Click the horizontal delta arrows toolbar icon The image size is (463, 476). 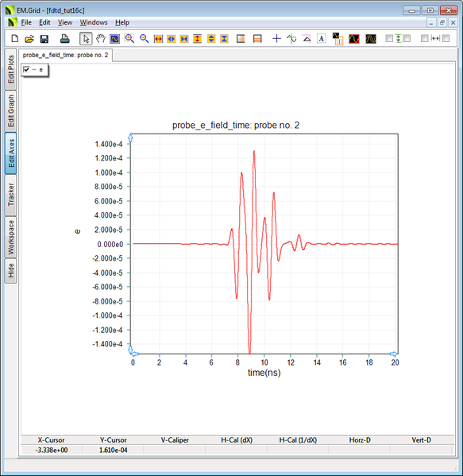click(435, 38)
